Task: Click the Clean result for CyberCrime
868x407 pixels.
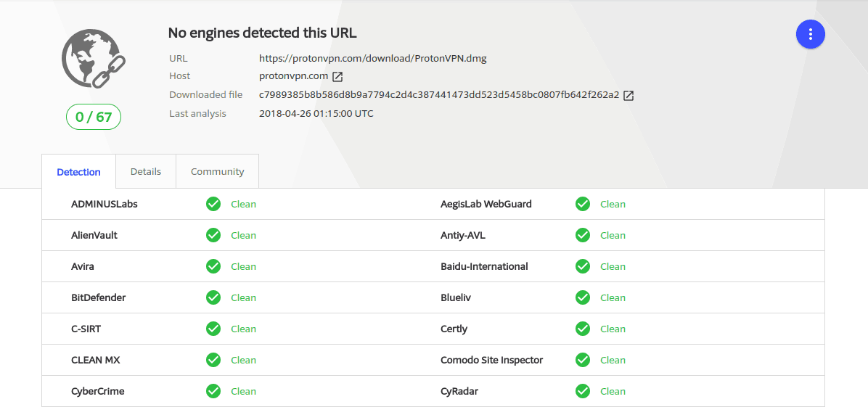Action: [244, 392]
